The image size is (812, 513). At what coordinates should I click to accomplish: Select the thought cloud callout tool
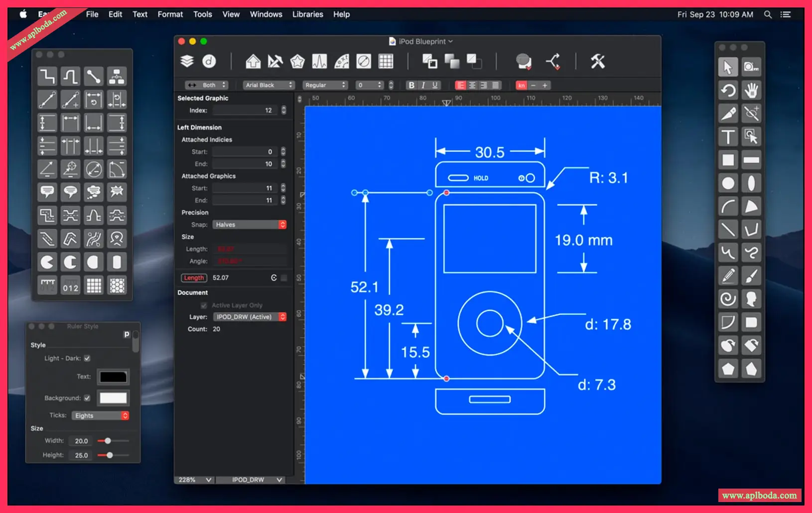[x=94, y=192]
